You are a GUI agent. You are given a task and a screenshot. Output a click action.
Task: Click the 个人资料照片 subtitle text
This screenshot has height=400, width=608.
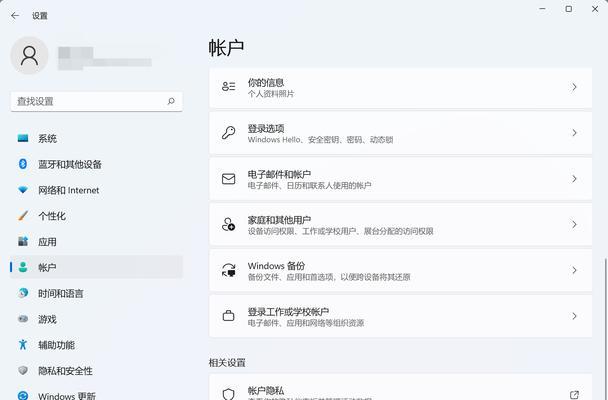(271, 94)
